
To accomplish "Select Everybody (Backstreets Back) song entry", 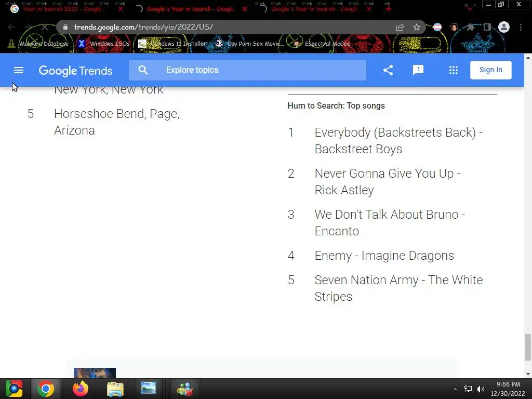I will point(398,140).
